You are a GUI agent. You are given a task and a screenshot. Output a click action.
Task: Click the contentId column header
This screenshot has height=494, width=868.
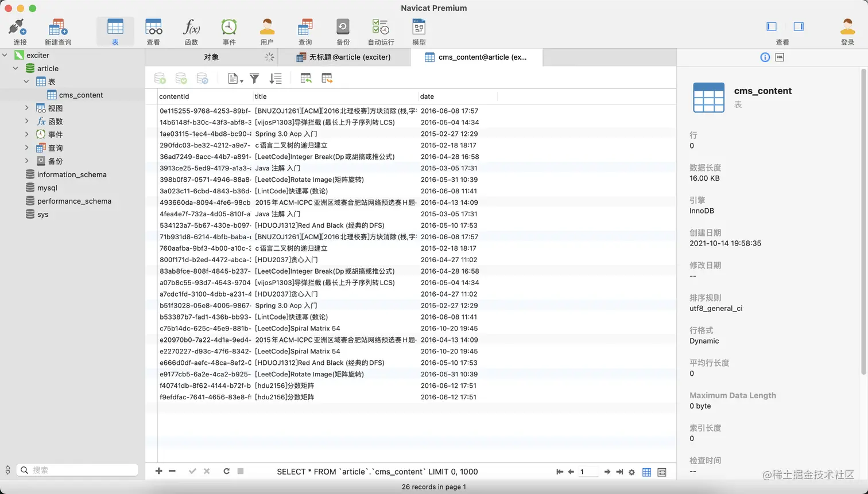[205, 96]
